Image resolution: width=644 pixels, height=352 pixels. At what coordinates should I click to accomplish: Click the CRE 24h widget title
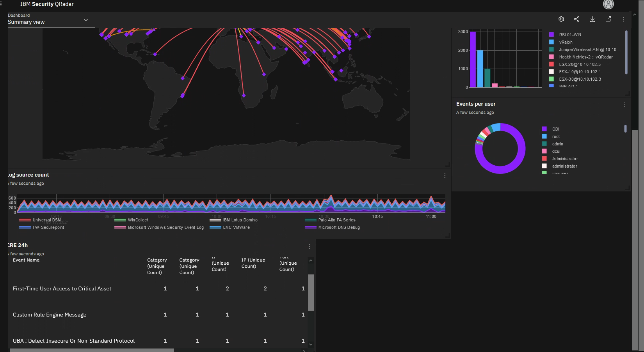18,245
